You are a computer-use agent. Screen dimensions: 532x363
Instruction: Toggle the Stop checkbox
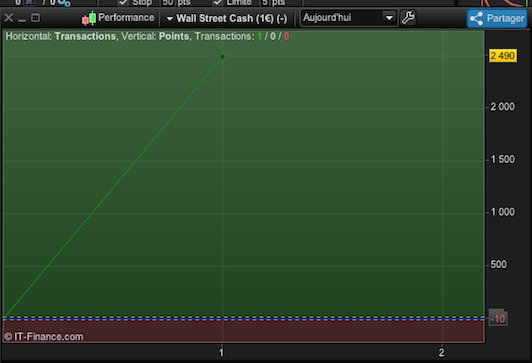pyautogui.click(x=123, y=3)
